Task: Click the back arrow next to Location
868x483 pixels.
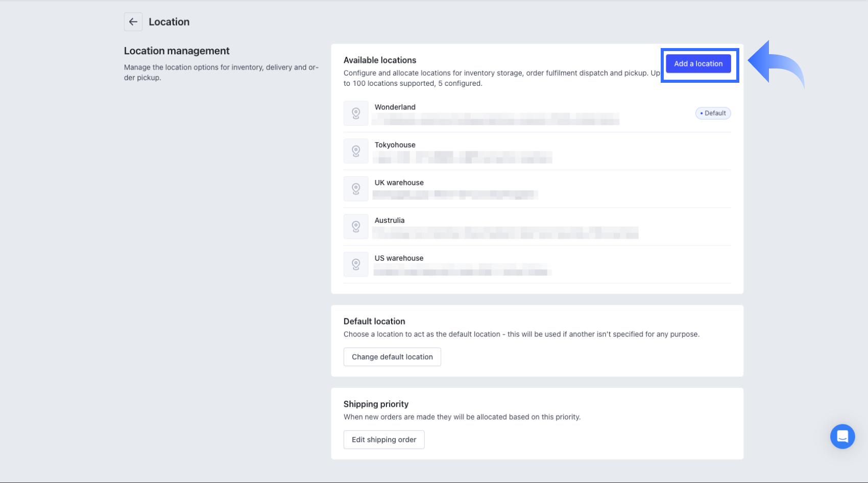Action: click(x=133, y=22)
